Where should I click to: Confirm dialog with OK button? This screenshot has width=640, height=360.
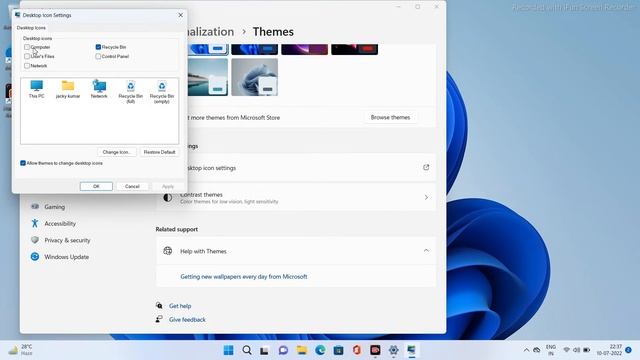click(x=96, y=186)
